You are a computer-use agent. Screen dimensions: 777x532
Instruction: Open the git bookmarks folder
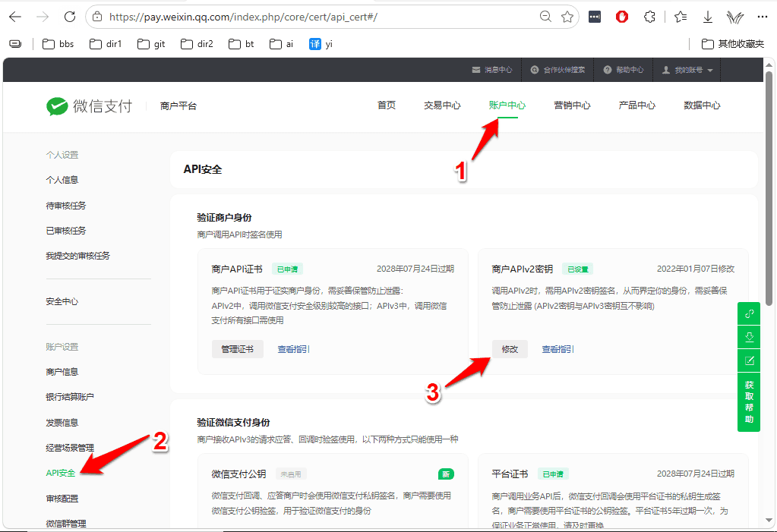pos(151,44)
